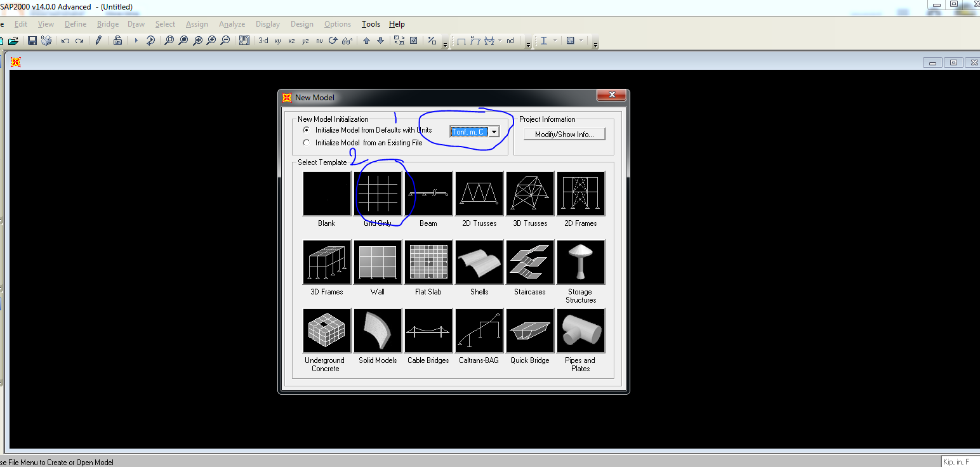Switch to xz plane view

(x=291, y=41)
